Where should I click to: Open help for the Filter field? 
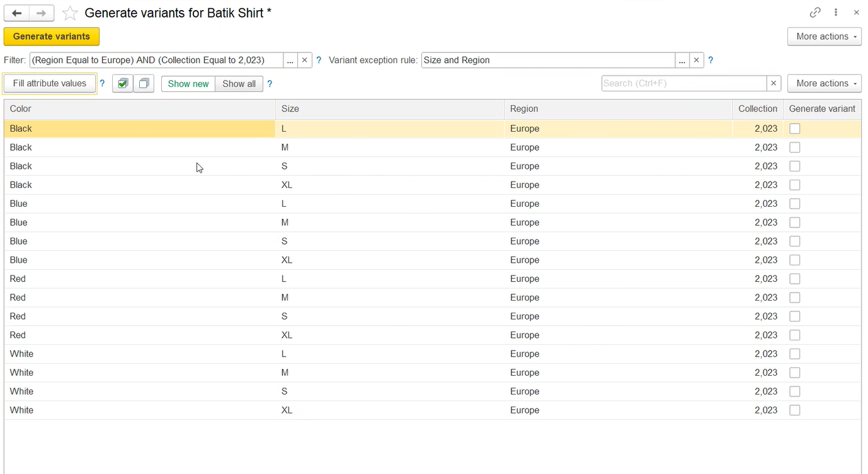[x=319, y=60]
